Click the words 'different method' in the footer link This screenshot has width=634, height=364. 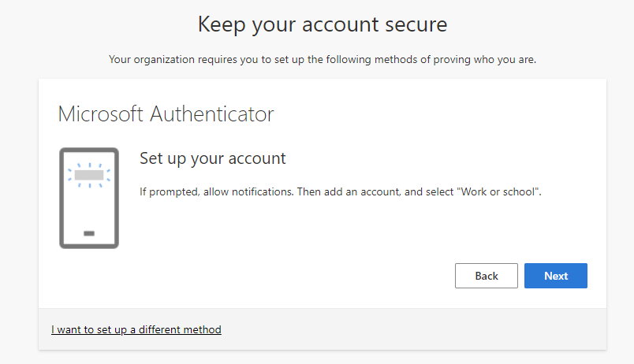(180, 329)
